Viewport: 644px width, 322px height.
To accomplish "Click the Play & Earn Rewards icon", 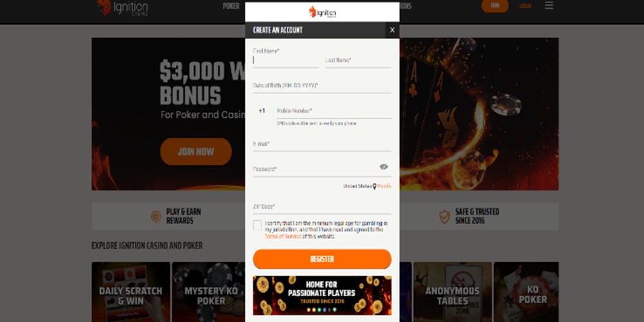I will (156, 216).
